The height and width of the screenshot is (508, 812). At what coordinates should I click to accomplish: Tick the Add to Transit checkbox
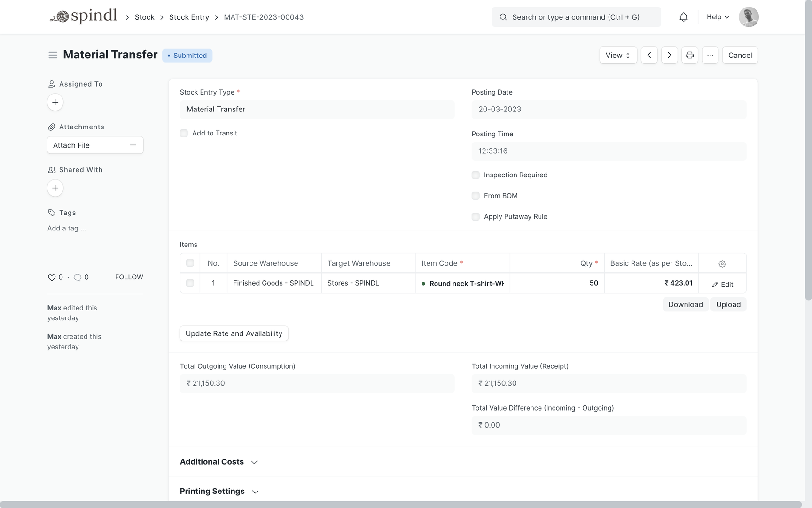(x=184, y=133)
